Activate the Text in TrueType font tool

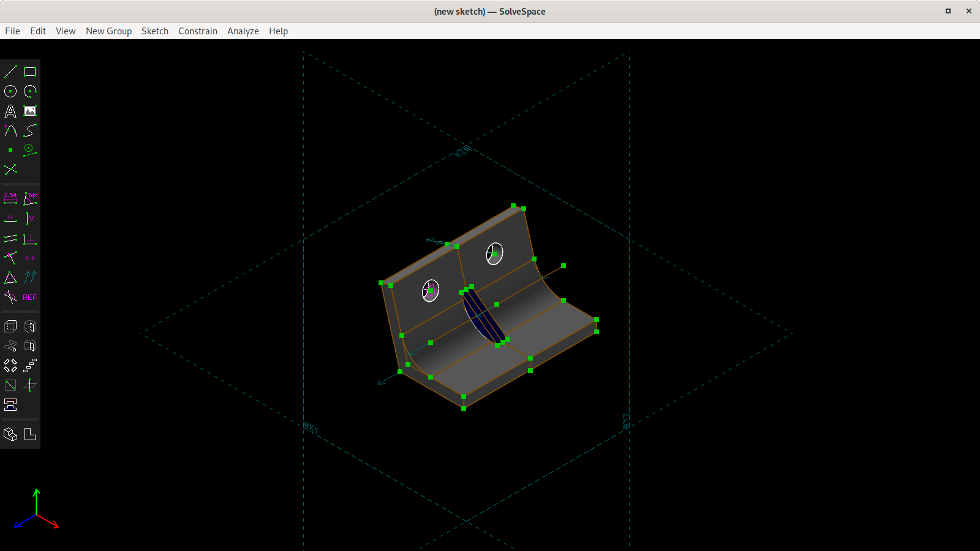click(x=10, y=111)
